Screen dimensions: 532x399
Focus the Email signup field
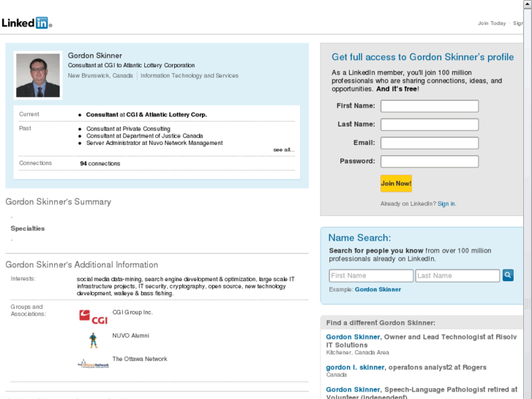click(x=430, y=143)
